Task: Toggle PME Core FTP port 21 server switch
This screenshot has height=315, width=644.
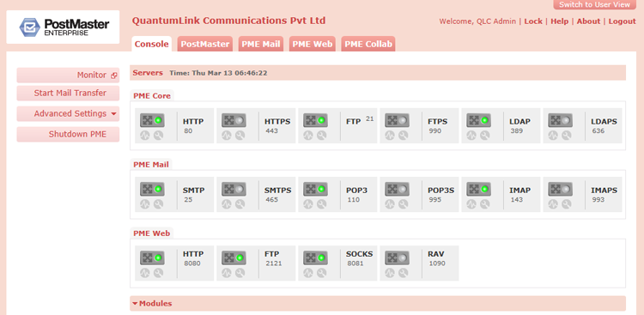Action: tap(315, 121)
